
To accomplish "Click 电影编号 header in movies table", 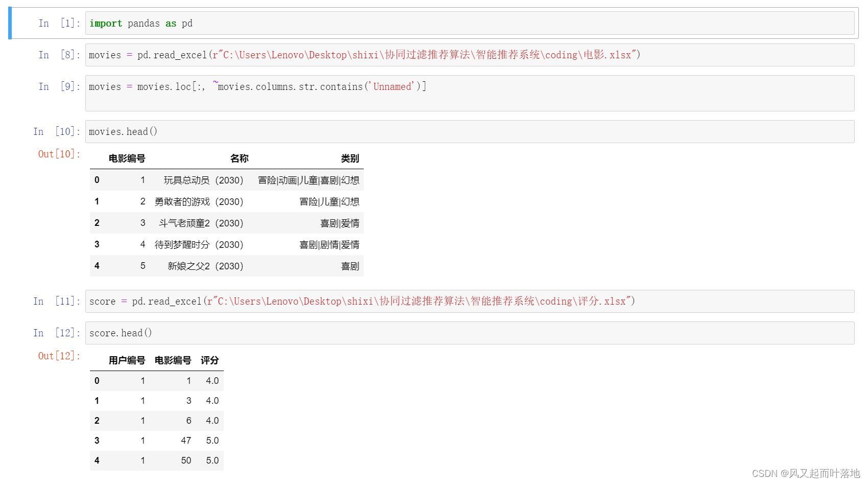I will click(x=127, y=158).
